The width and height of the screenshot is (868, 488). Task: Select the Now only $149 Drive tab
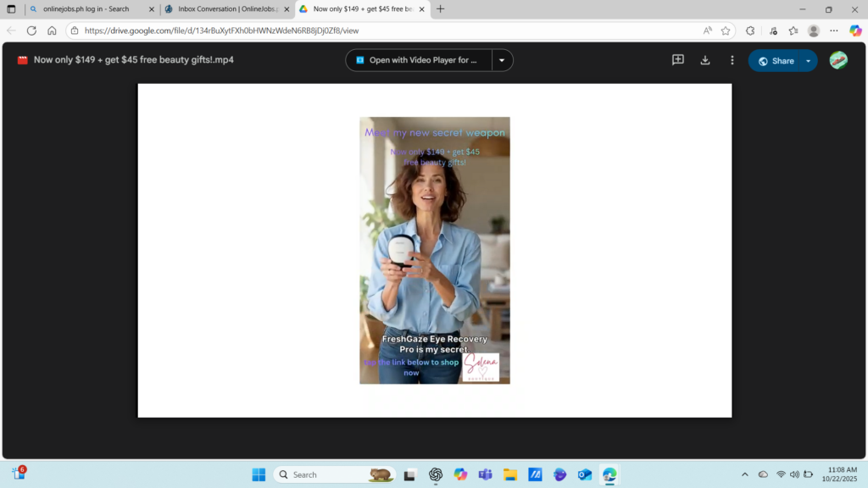point(363,8)
